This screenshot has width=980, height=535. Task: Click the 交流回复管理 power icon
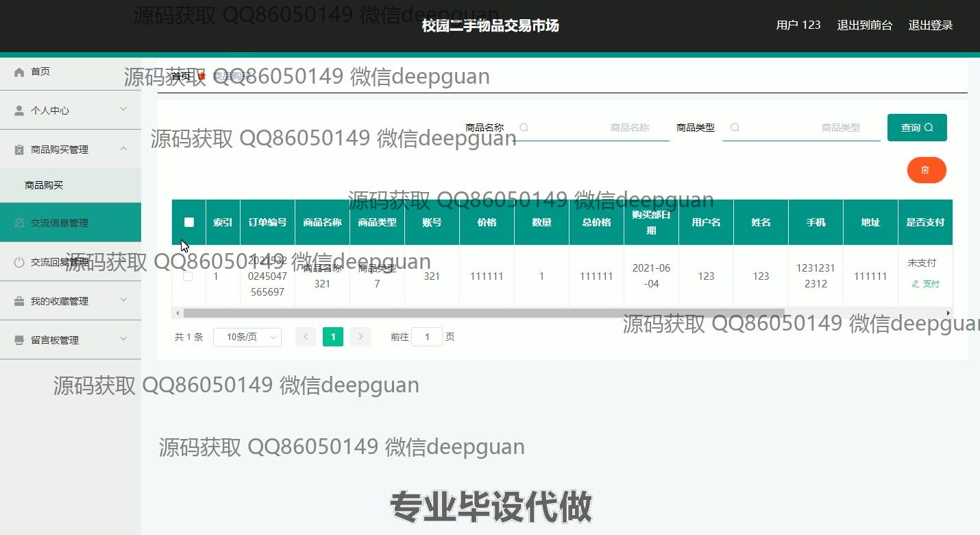19,262
